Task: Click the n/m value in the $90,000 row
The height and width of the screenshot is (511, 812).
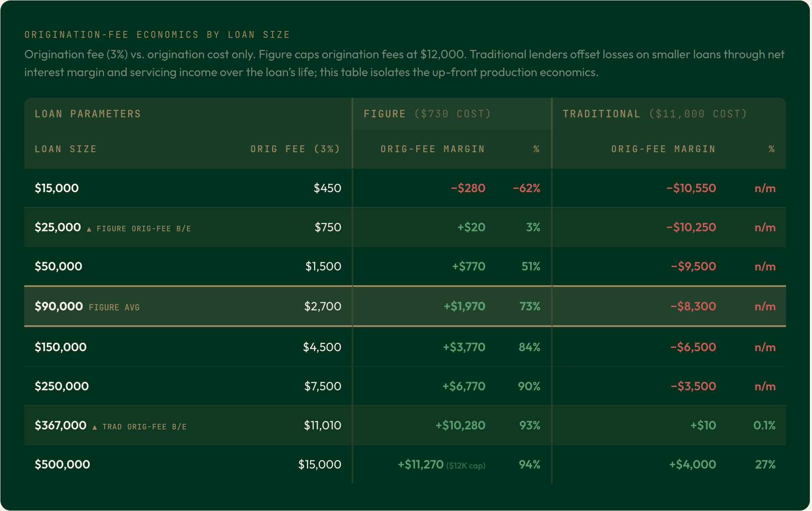Action: (765, 306)
